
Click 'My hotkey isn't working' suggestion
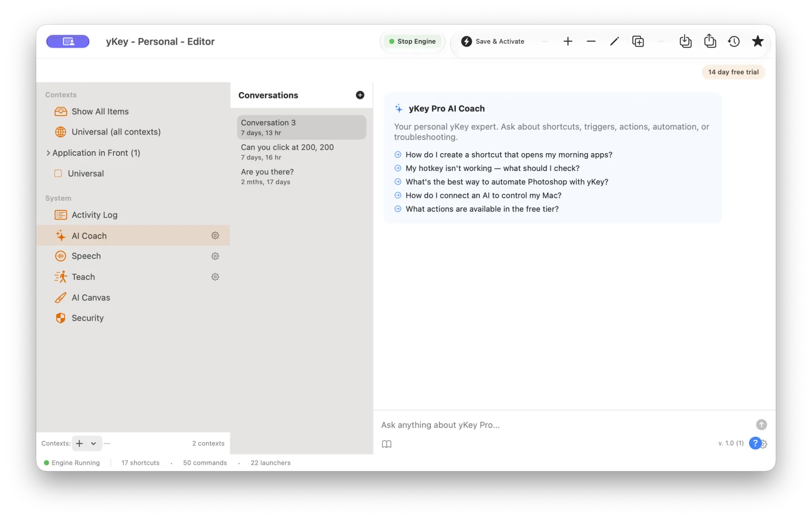487,168
